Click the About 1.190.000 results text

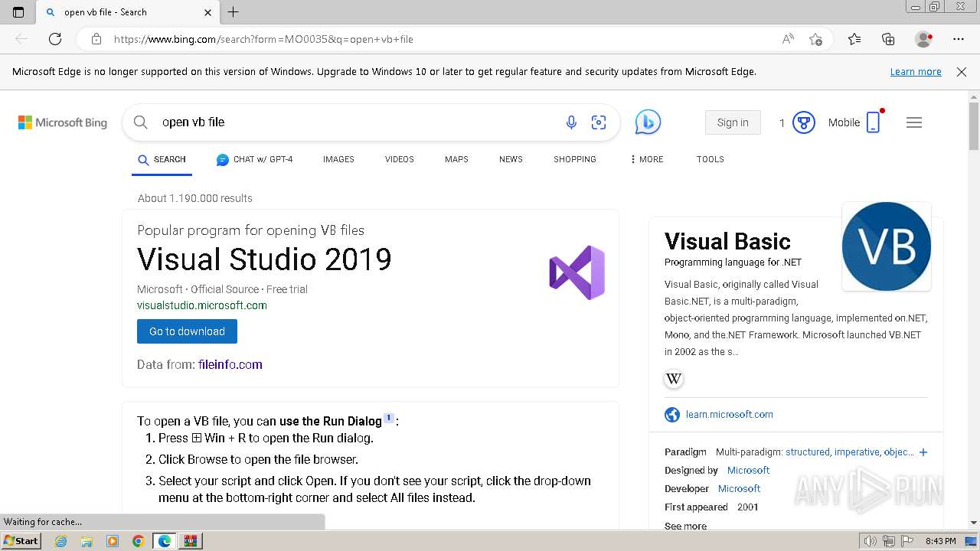195,198
